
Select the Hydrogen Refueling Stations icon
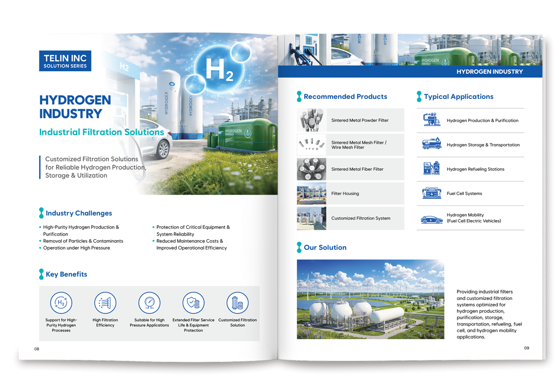431,168
